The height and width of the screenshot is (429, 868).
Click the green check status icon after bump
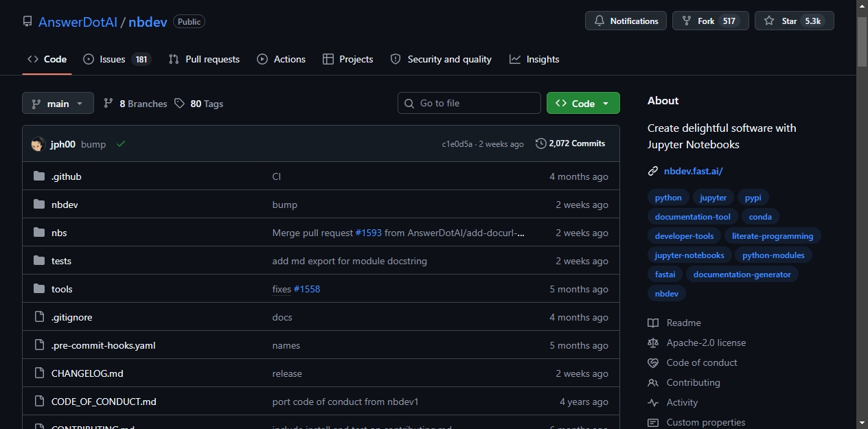121,144
